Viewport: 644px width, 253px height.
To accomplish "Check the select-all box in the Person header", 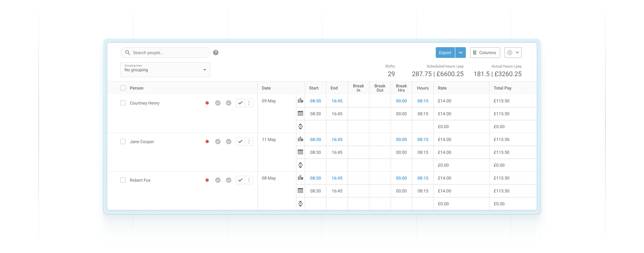I will 123,87.
